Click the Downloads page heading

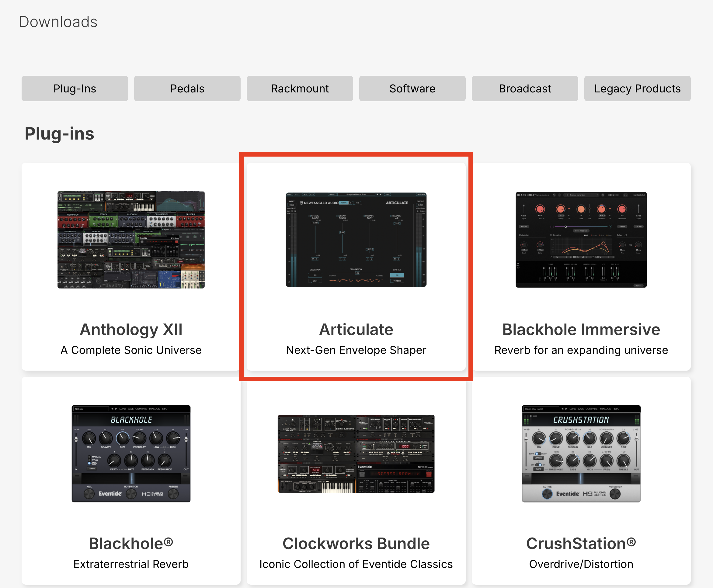coord(58,22)
